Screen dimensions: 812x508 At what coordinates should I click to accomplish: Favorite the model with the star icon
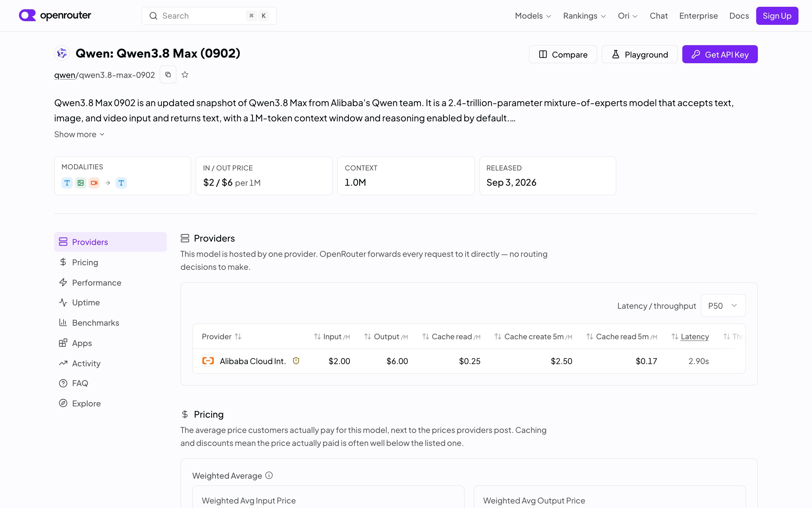tap(185, 75)
